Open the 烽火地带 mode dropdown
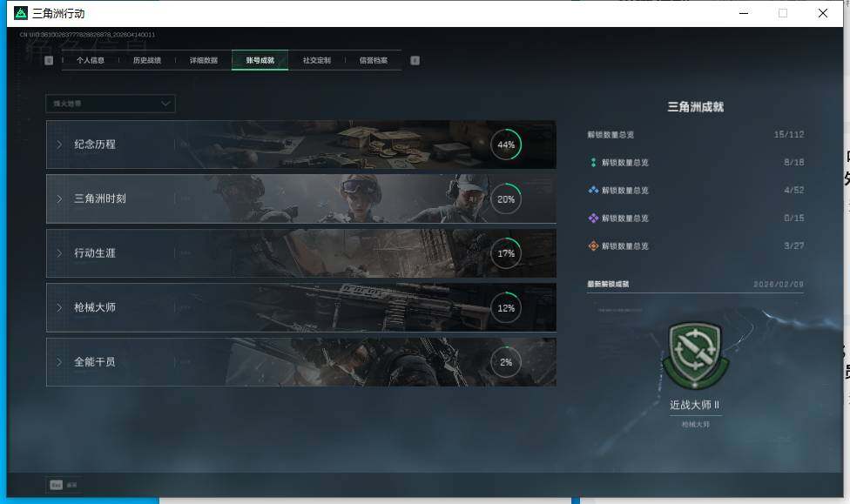 [111, 104]
